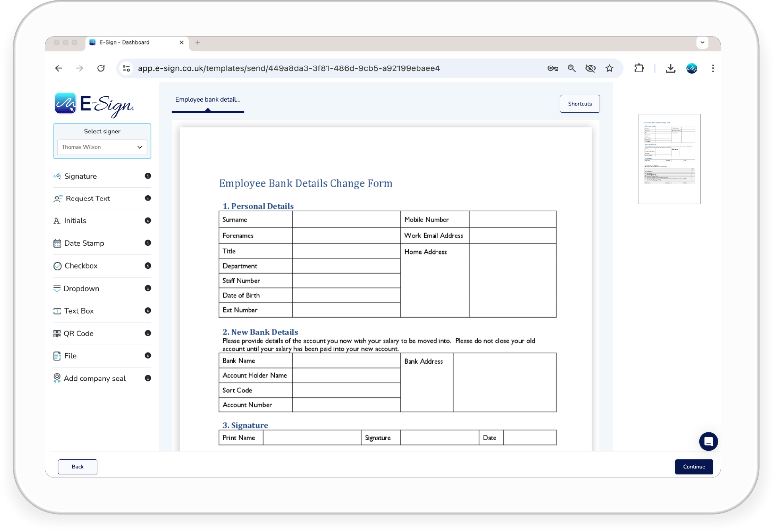Open the E-Sign browser profile icon
Viewport: 774px width, 532px height.
[692, 68]
